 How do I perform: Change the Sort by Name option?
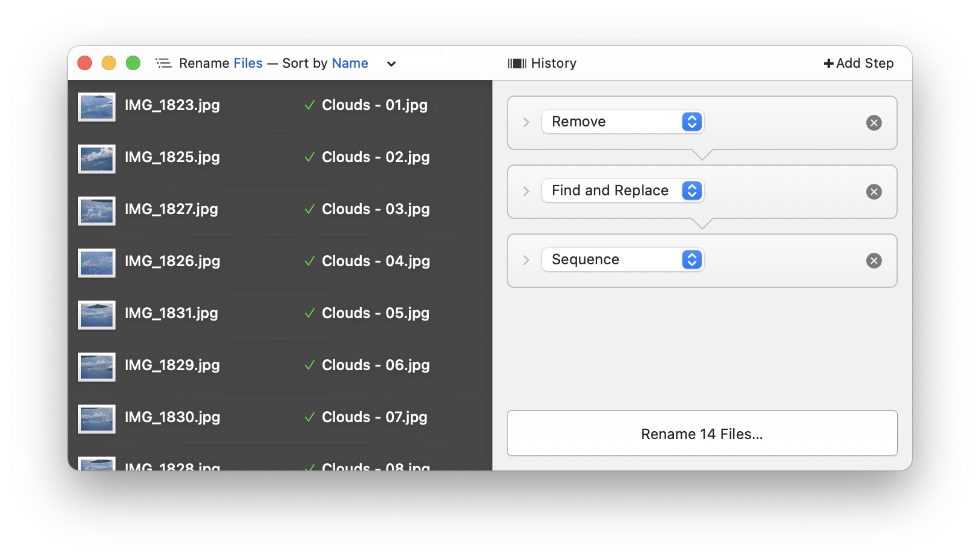point(350,63)
